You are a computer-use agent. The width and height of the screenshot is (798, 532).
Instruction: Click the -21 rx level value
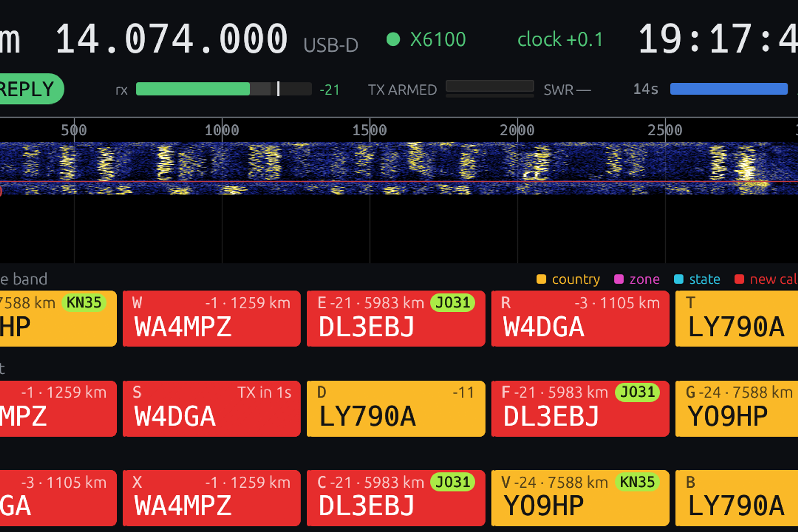click(x=329, y=90)
